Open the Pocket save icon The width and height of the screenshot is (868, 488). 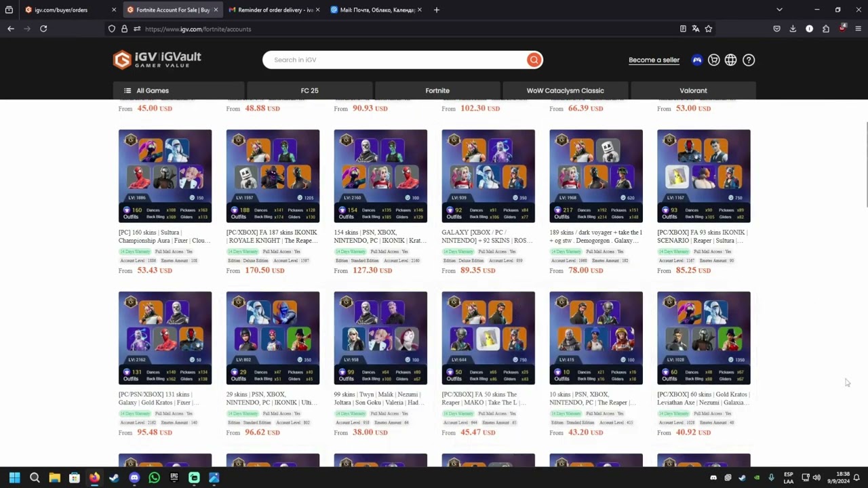pyautogui.click(x=776, y=28)
